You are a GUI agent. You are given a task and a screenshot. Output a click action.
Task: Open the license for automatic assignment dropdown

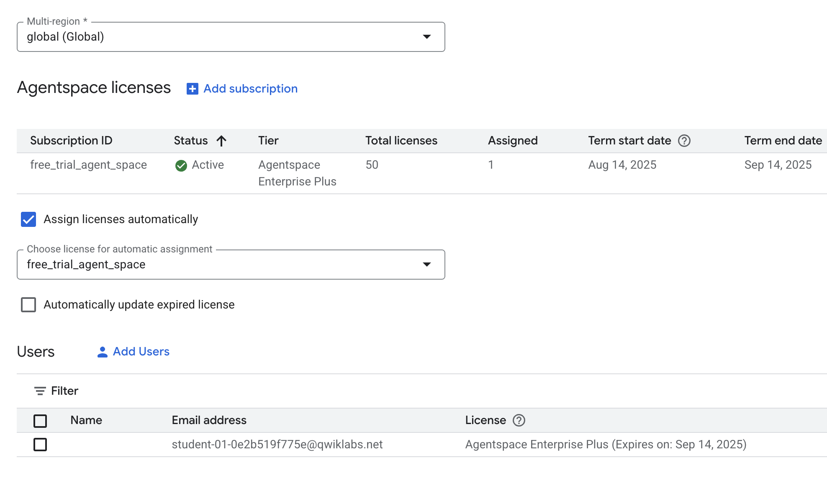(231, 265)
